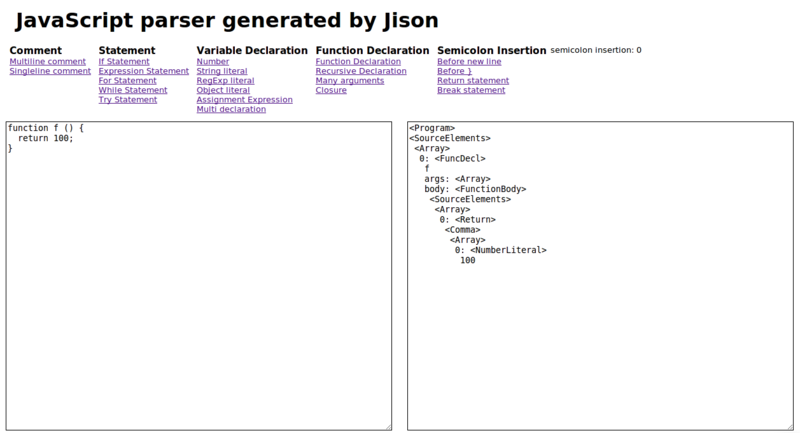Click inside the source code textarea
The image size is (800, 433).
[199, 276]
